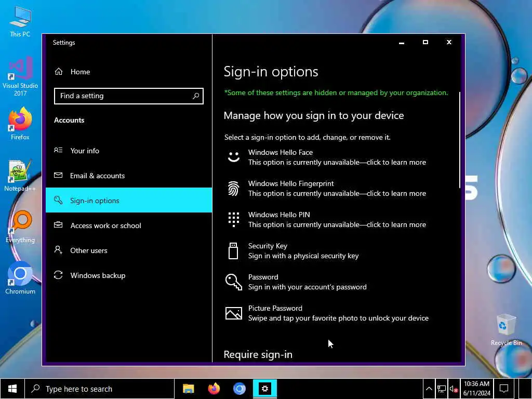Click the Your info person icon

(58, 150)
